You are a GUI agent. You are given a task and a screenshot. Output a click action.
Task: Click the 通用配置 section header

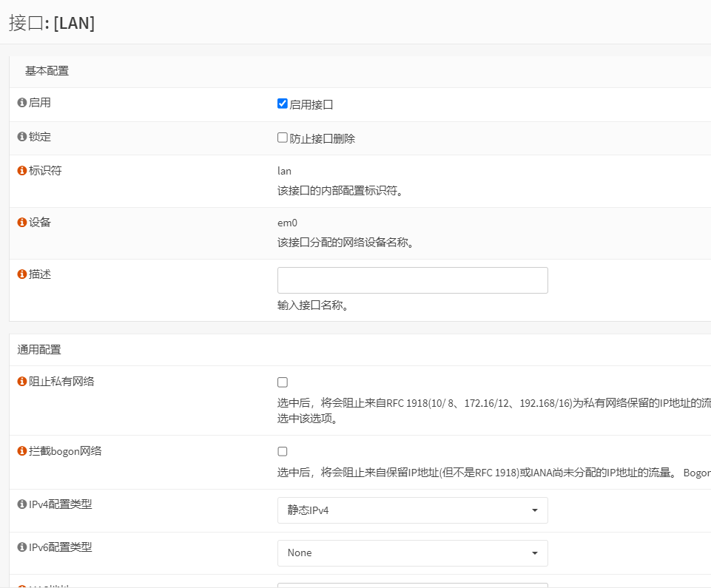coord(39,350)
